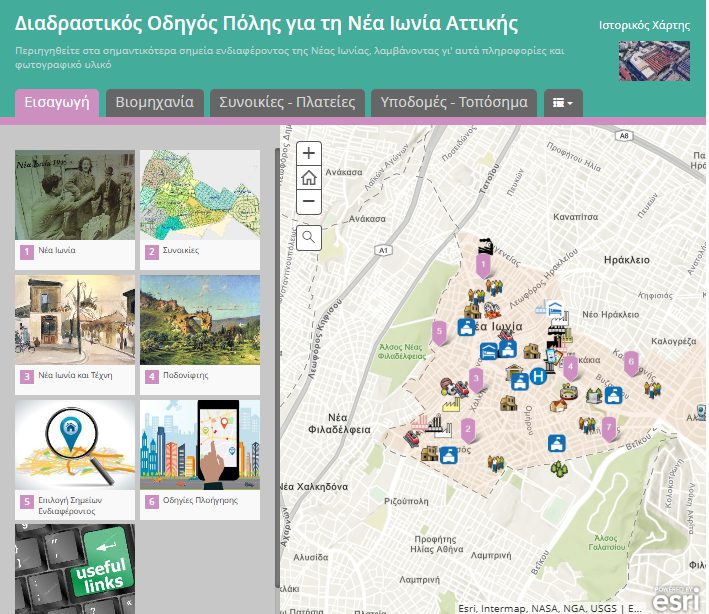This screenshot has width=709, height=614.
Task: Click the home extent map button
Action: click(309, 178)
